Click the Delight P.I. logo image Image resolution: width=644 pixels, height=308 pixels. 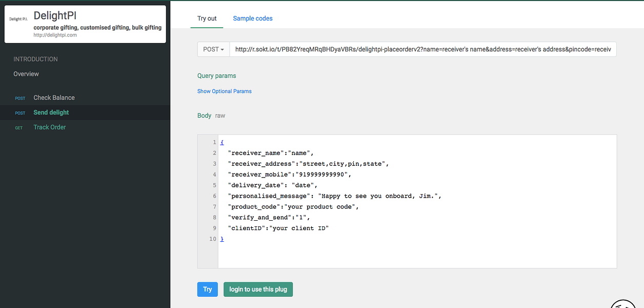(18, 19)
